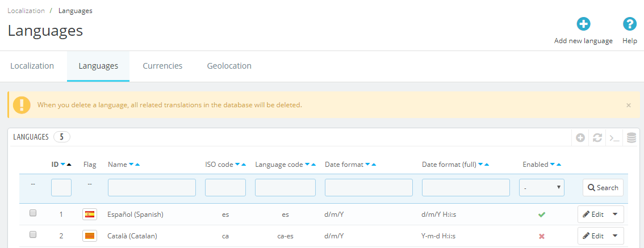
Task: Refresh the languages list
Action: [597, 137]
